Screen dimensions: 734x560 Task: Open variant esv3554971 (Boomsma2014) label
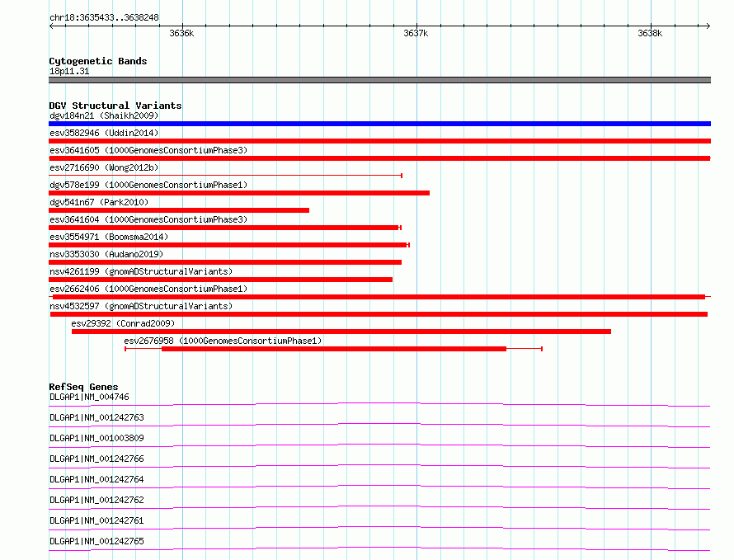pos(109,237)
